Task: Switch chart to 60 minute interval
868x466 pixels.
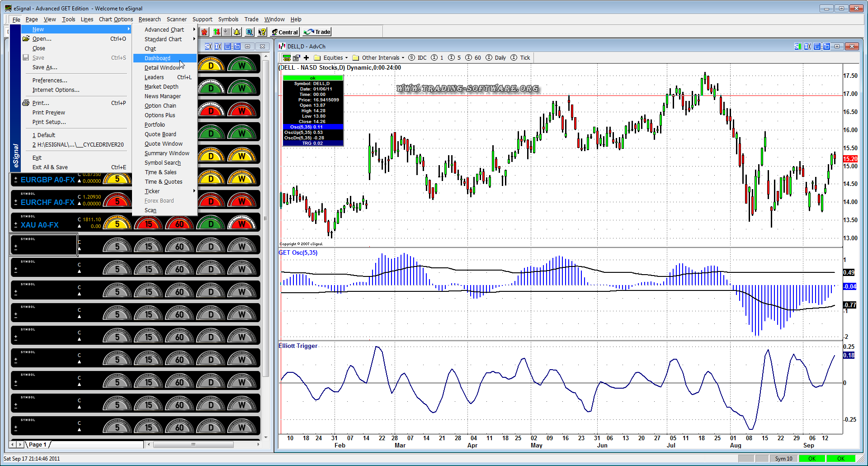Action: 477,58
